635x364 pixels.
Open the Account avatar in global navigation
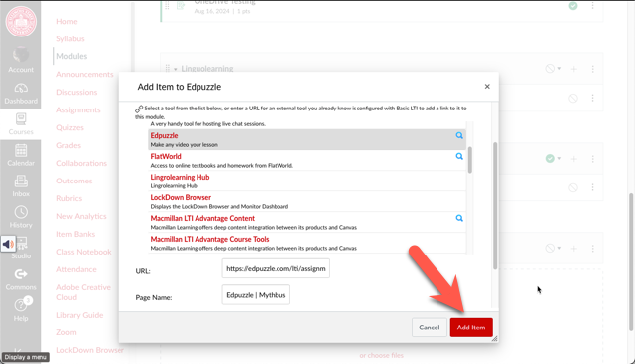(x=21, y=55)
